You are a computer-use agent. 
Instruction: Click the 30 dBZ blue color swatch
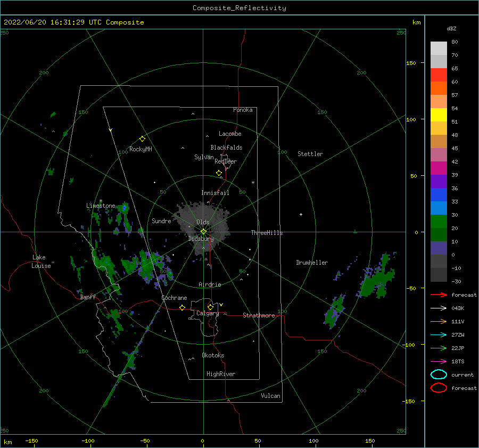(439, 208)
